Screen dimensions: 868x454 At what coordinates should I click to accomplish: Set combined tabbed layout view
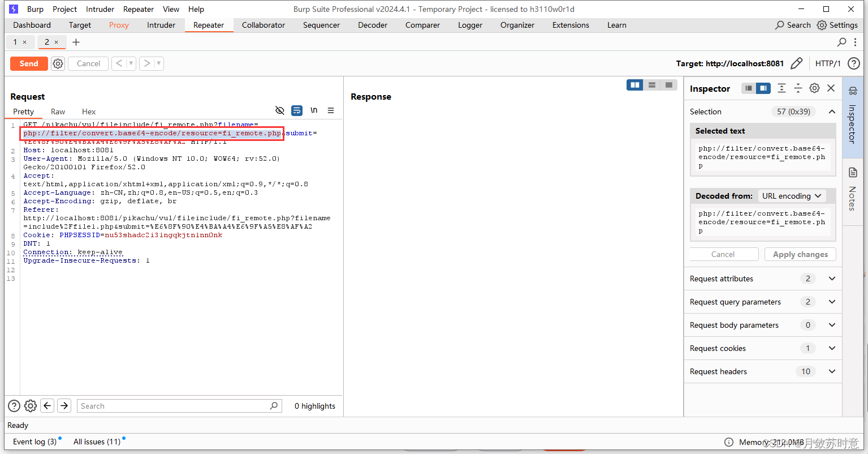click(x=669, y=85)
